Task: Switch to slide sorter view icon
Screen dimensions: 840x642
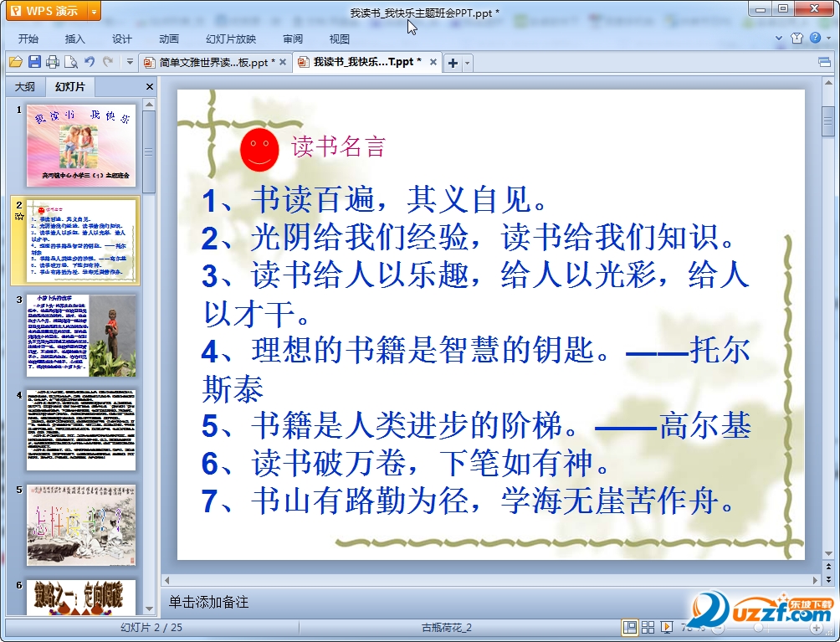Action: [648, 627]
